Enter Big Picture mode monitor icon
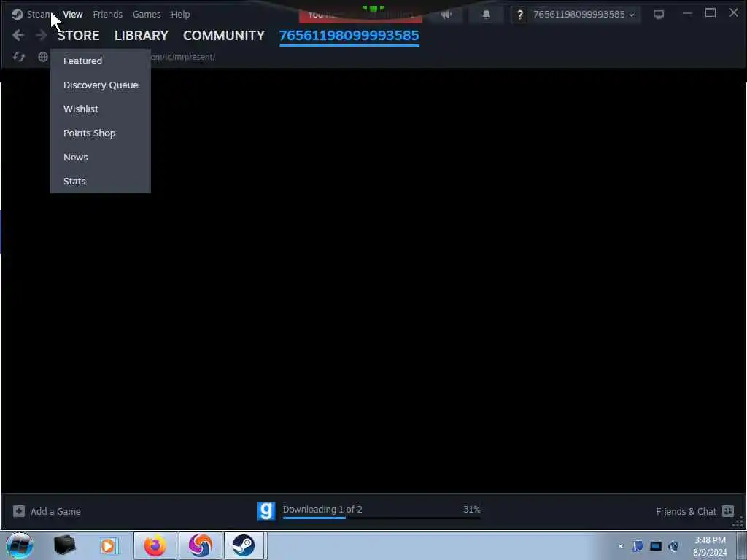 coord(659,15)
